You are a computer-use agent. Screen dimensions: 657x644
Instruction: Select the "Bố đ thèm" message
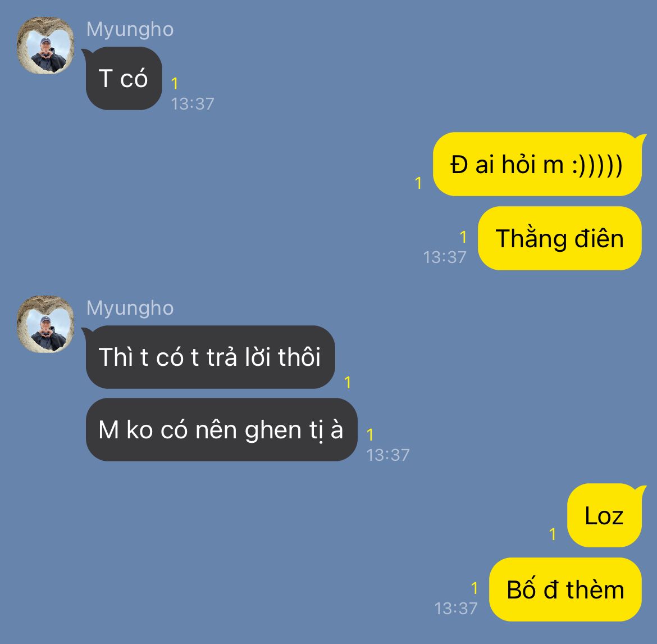coord(565,589)
